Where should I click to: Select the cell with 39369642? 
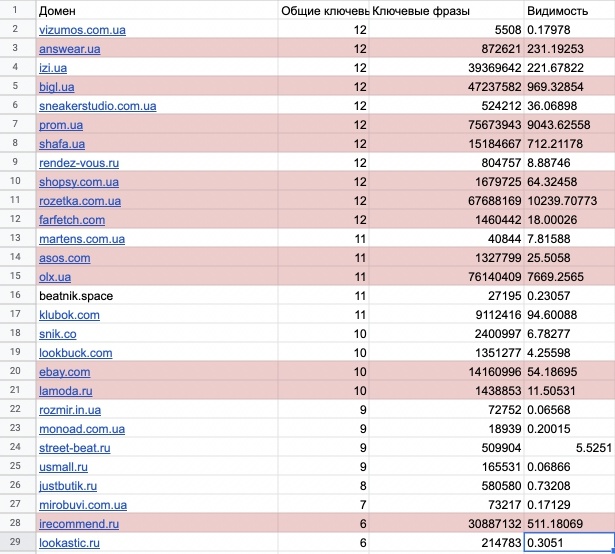click(x=446, y=68)
